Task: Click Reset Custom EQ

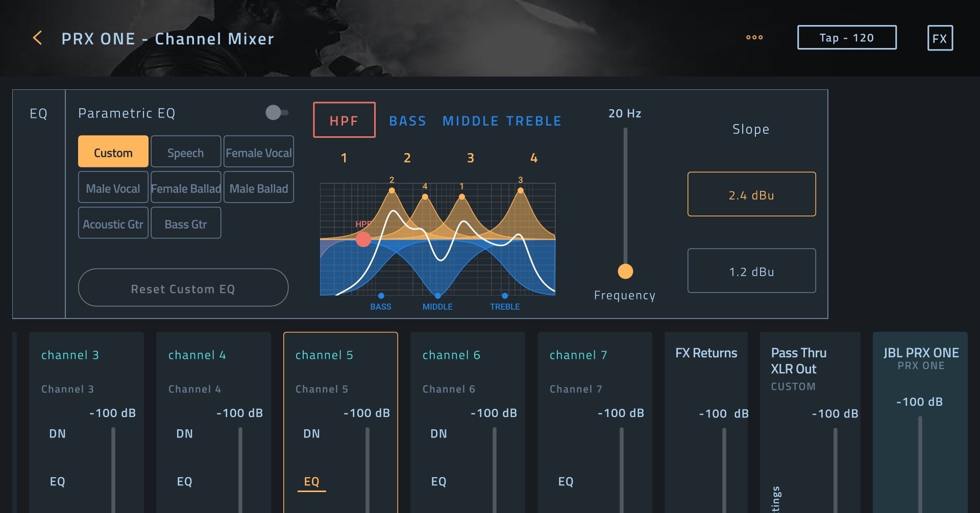Action: 183,288
